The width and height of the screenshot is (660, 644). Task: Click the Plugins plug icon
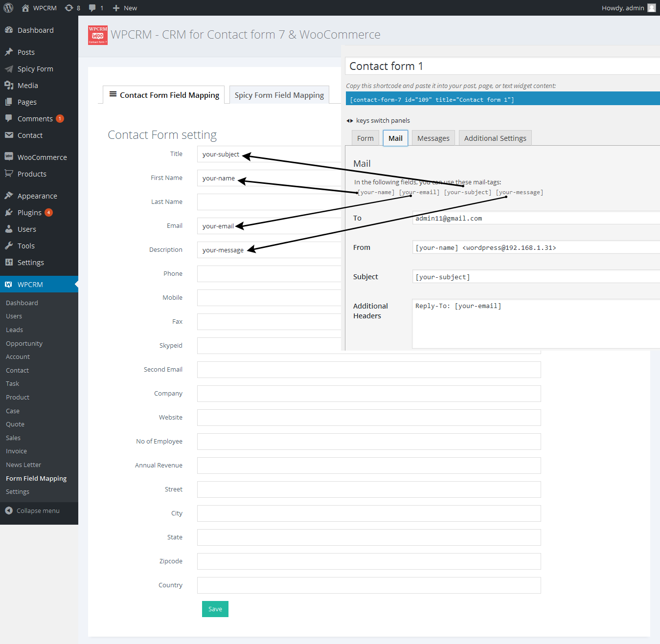coord(9,212)
